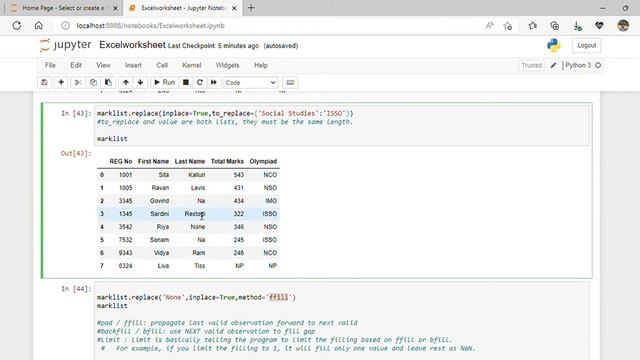The height and width of the screenshot is (360, 640).
Task: Cut selected cells with scissors icon
Action: click(78, 82)
